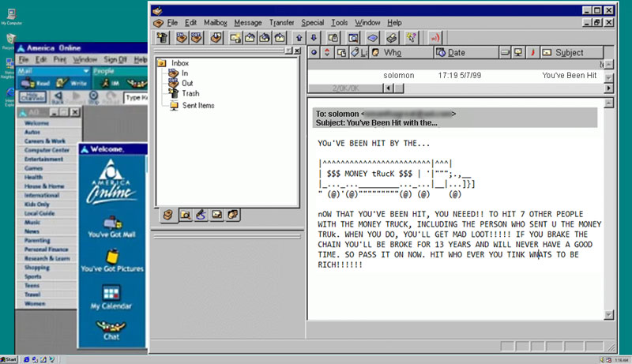The image size is (632, 364).
Task: Open the Transfer menu
Action: point(281,23)
